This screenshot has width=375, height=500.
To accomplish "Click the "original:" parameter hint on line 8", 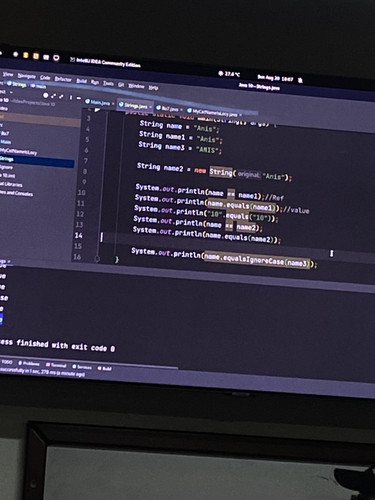I will 248,175.
